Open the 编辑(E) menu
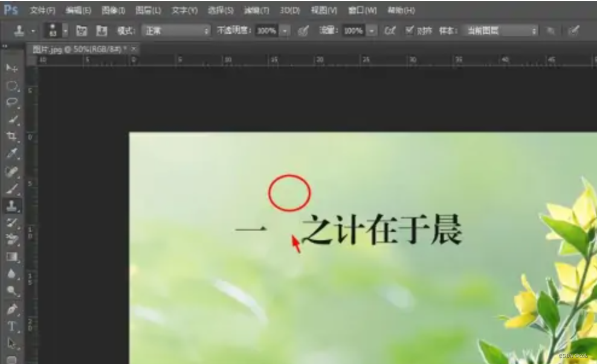The height and width of the screenshot is (364, 597). click(78, 10)
